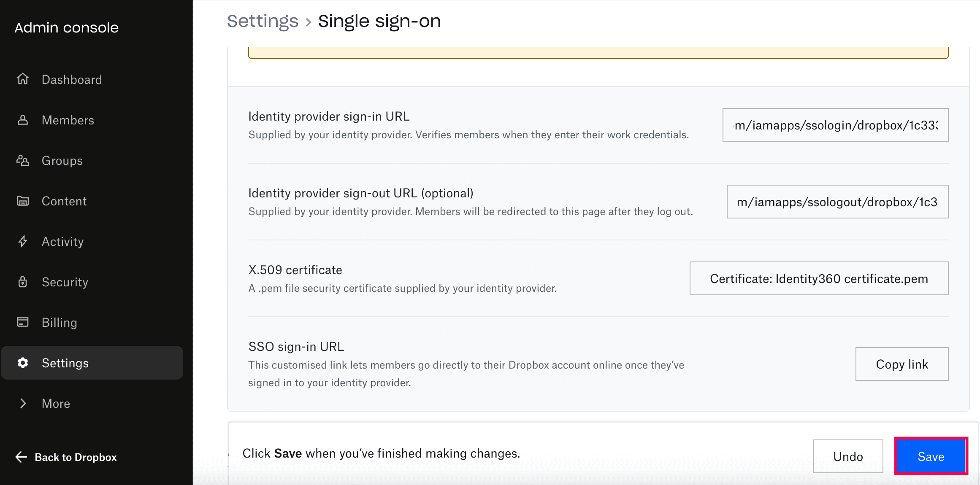Screen dimensions: 980x485
Task: Click the X.509 certificate field
Action: point(819,278)
